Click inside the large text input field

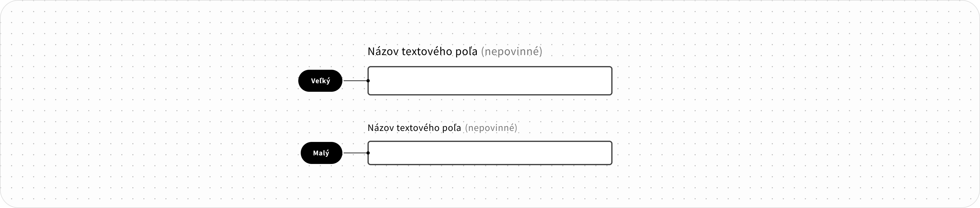point(490,81)
